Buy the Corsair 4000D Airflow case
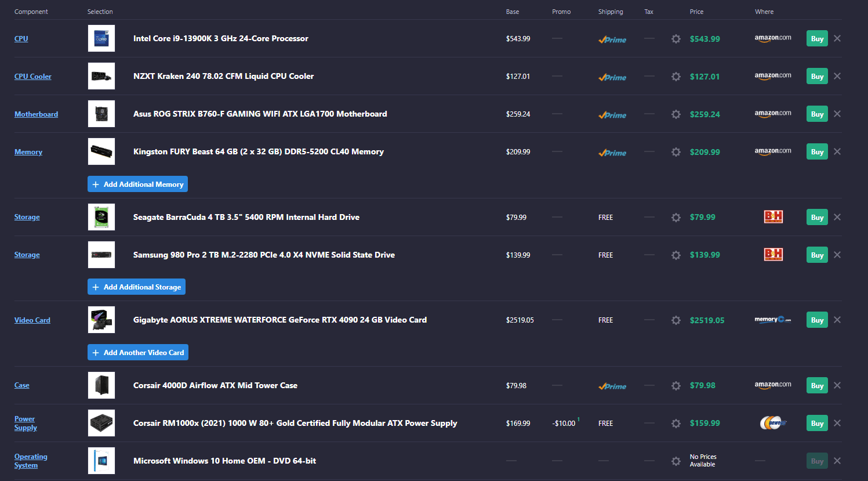This screenshot has height=481, width=868. (x=816, y=385)
